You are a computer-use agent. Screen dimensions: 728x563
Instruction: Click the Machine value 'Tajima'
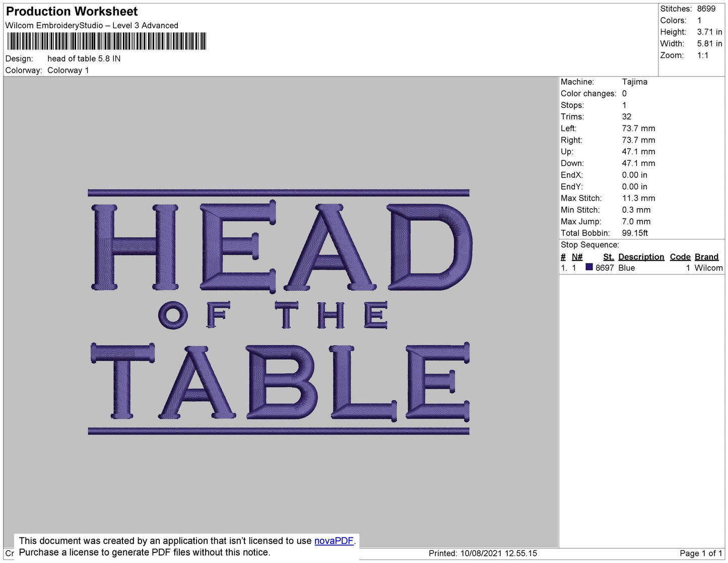pyautogui.click(x=635, y=82)
